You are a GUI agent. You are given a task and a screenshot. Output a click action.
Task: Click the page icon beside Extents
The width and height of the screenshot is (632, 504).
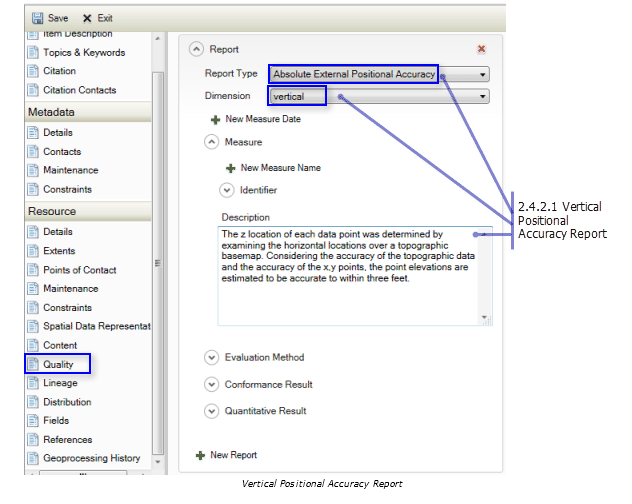[x=33, y=251]
